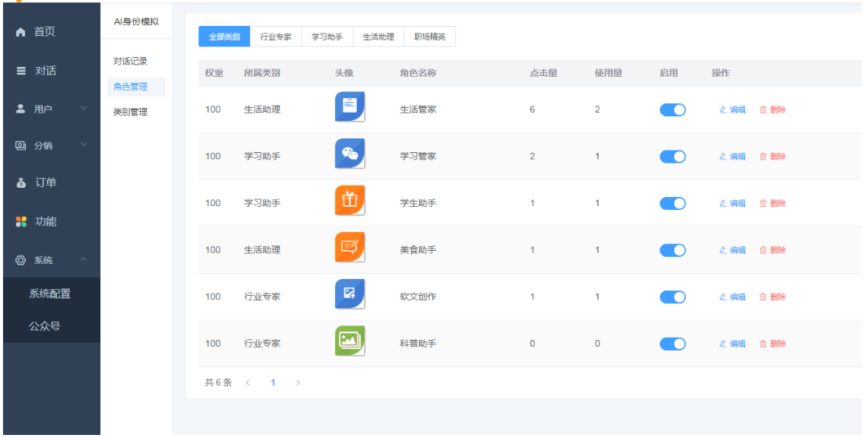This screenshot has height=438, width=868.
Task: Click the 生活管家 blue document avatar
Action: coord(350,106)
